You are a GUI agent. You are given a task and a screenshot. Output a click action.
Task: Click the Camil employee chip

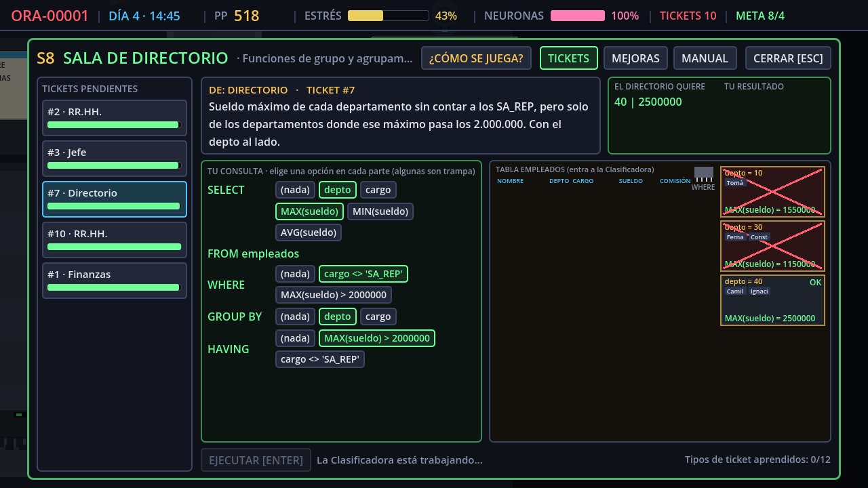point(735,291)
